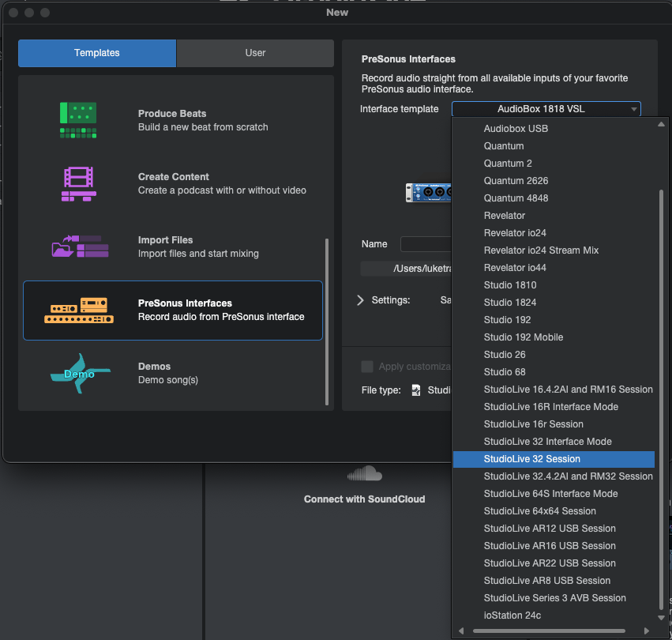
Task: Select StudioLive AR12 USB Session
Action: point(554,529)
